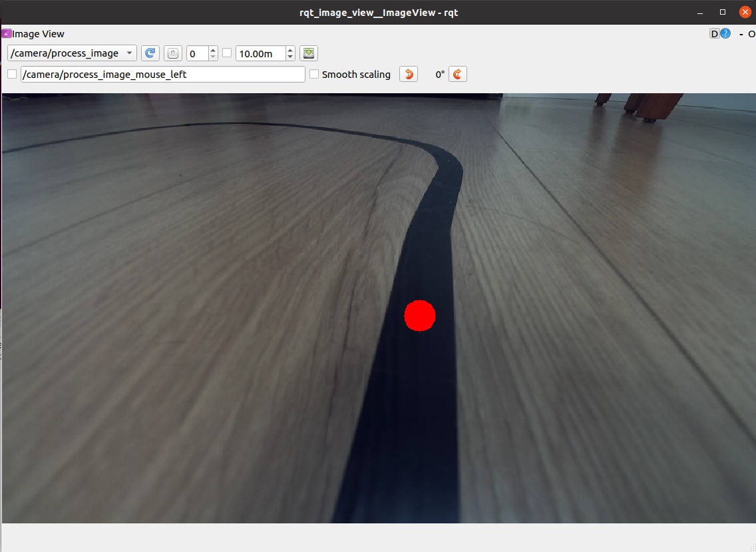Click the Image View panel title
Screen dimensions: 756x552
(x=38, y=34)
